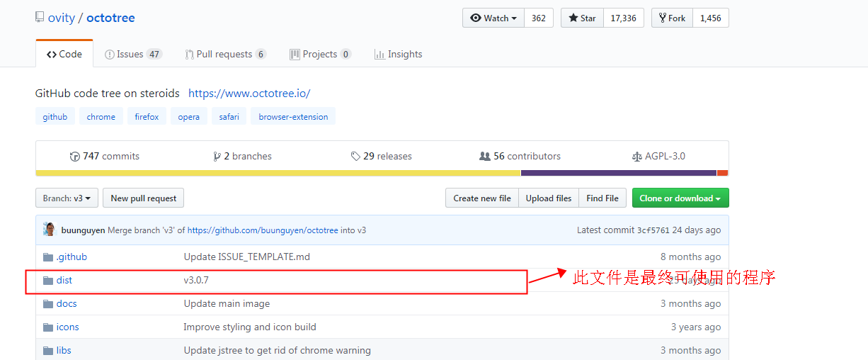
Task: Open the dist folder
Action: click(x=64, y=280)
